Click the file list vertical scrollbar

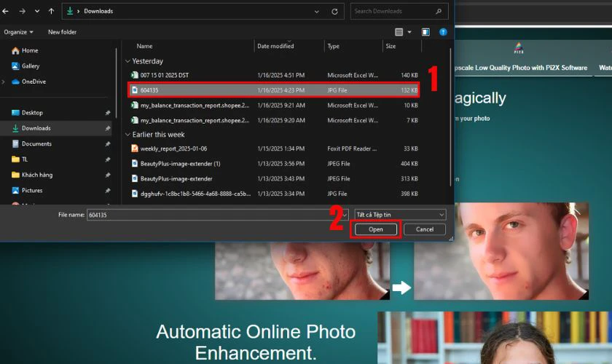pos(450,117)
